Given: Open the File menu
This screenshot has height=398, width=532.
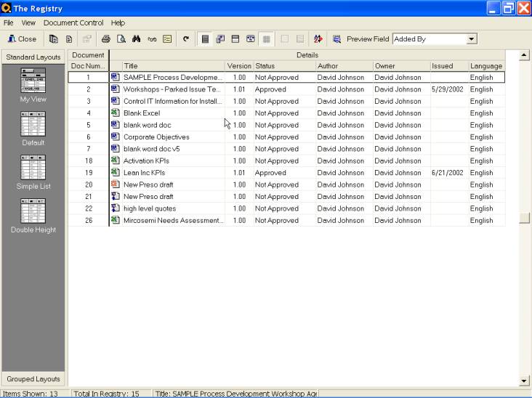Looking at the screenshot, I should click(8, 23).
